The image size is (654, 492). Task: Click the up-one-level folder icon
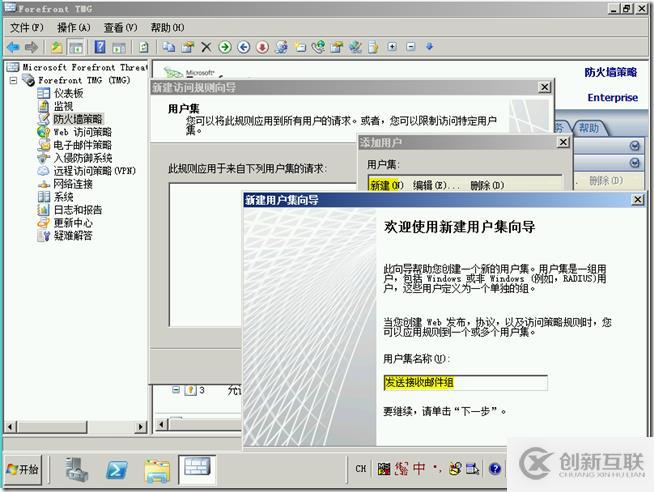pyautogui.click(x=56, y=47)
